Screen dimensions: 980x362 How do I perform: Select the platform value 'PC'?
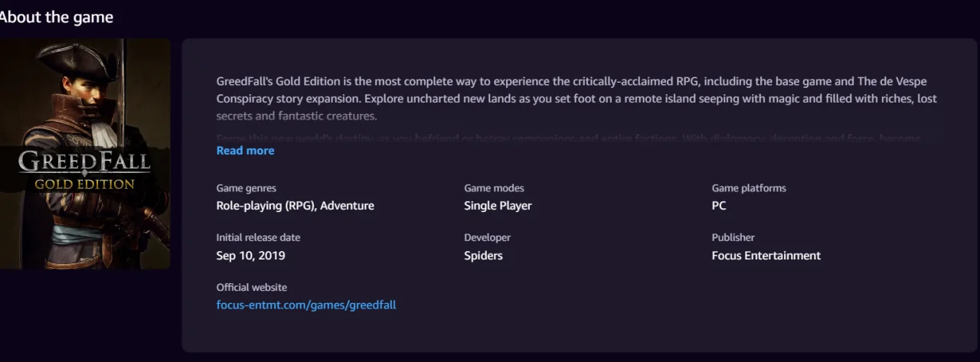pyautogui.click(x=719, y=206)
